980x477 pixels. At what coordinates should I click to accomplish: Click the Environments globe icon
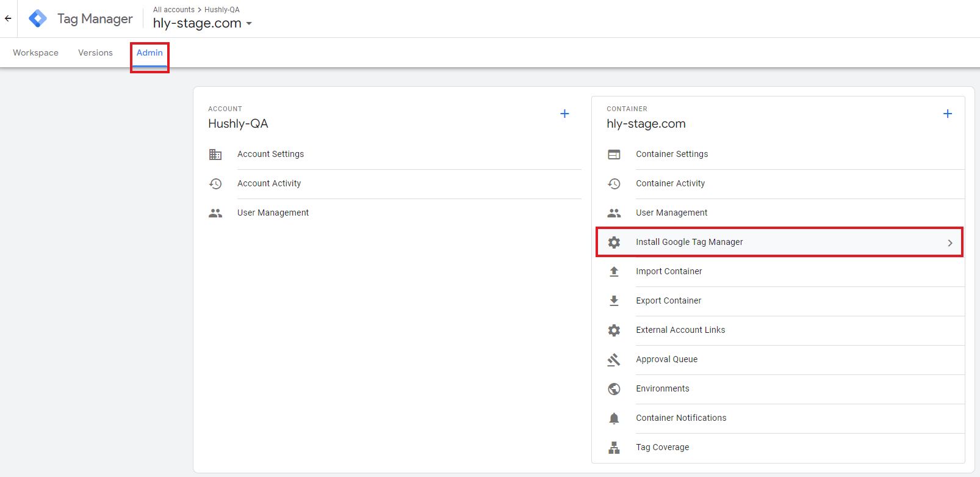[x=614, y=389]
